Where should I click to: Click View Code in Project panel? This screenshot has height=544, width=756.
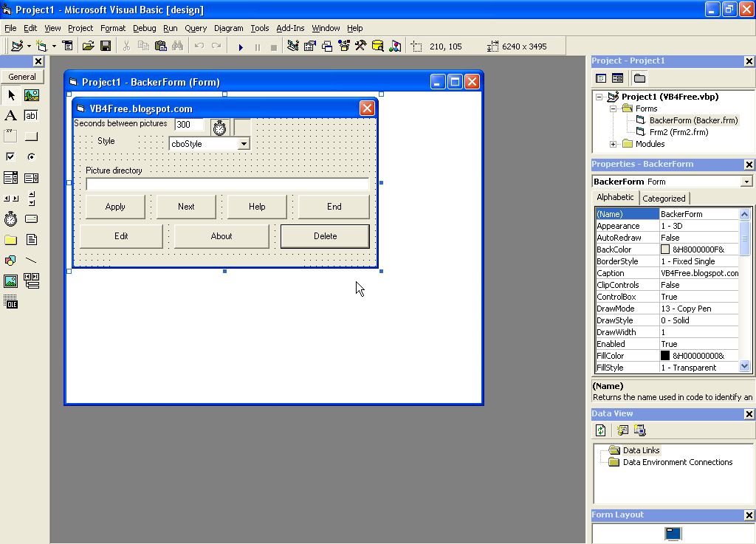[x=601, y=78]
